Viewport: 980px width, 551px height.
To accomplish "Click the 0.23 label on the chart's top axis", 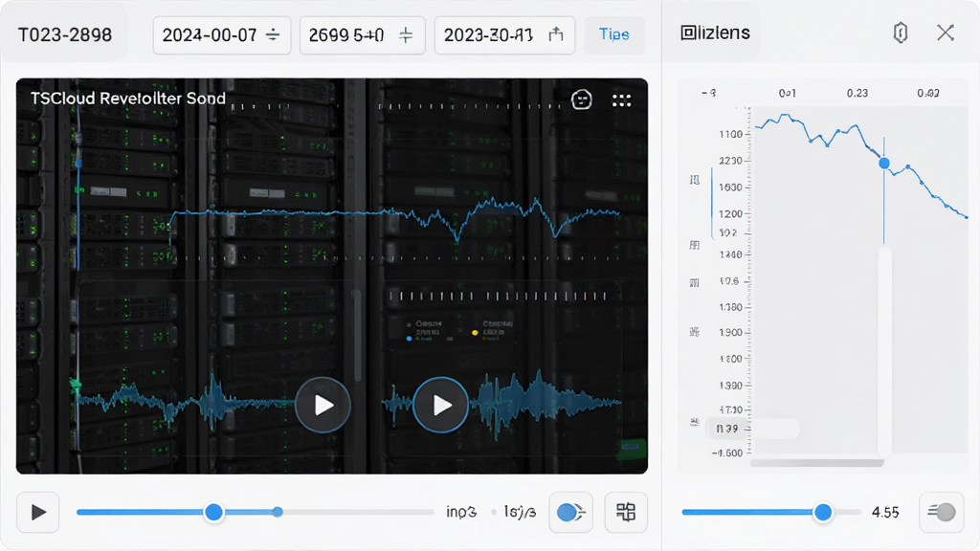I will tap(857, 93).
